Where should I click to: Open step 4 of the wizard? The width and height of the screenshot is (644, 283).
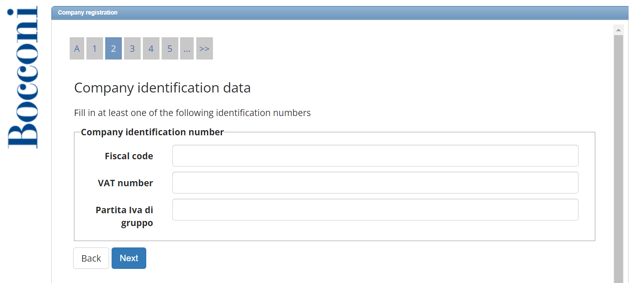[151, 48]
